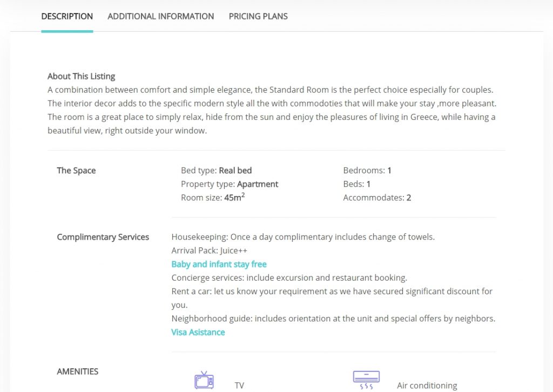Click the Accommodates: 2 detail

tap(377, 198)
